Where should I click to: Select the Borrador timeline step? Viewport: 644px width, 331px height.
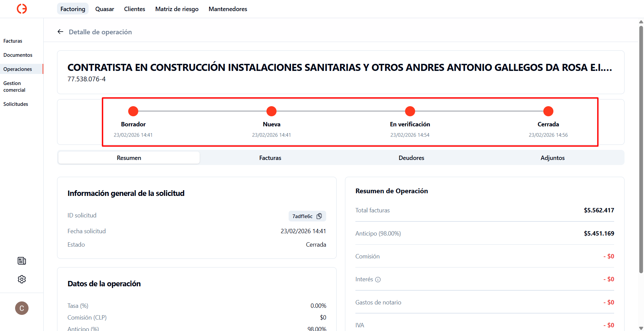tap(133, 111)
